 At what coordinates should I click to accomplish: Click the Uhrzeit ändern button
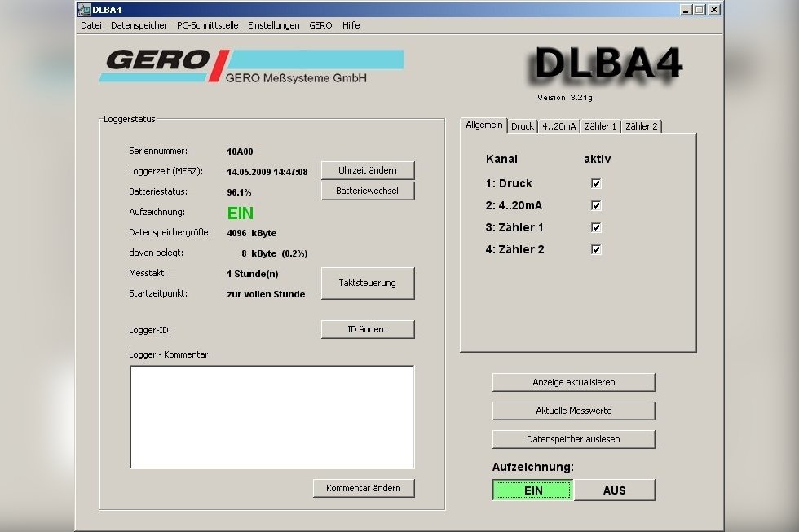coord(368,170)
